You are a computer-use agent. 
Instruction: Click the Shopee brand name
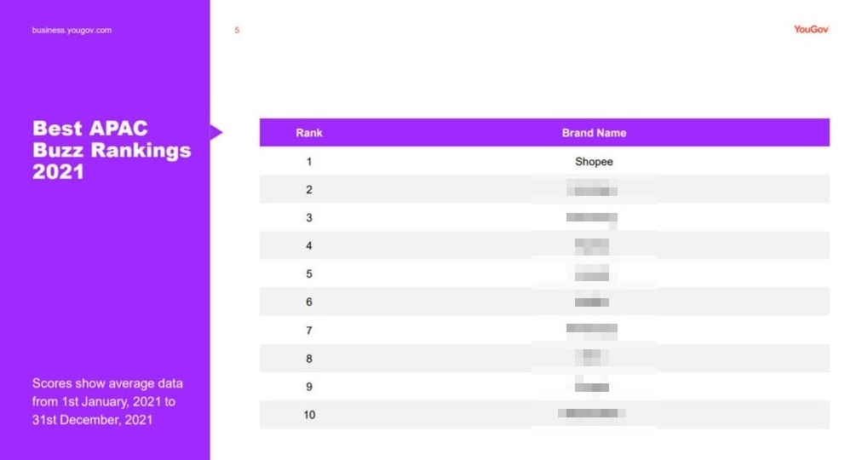(x=594, y=161)
